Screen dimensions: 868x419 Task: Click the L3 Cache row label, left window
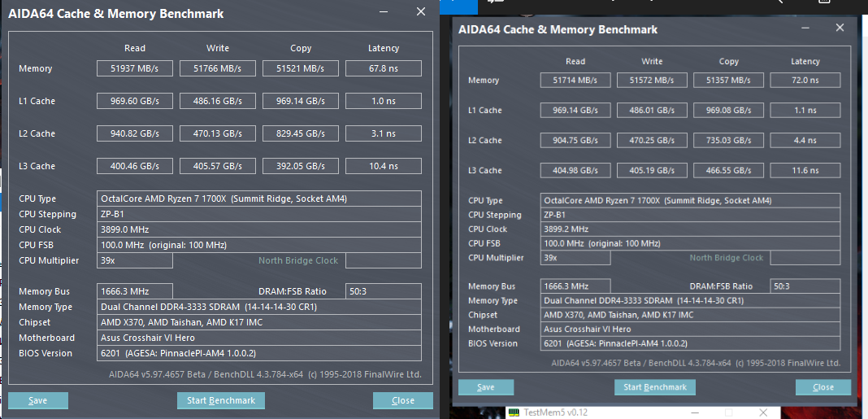pos(37,166)
